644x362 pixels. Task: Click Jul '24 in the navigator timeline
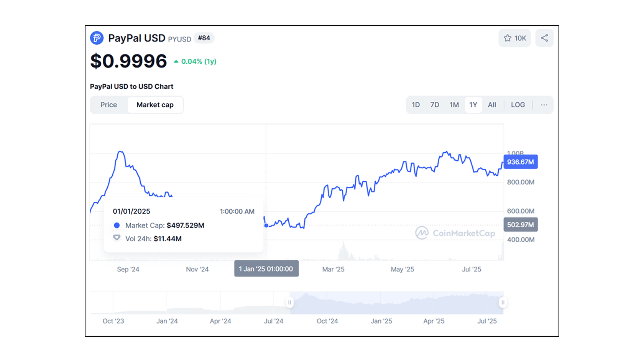(x=274, y=321)
